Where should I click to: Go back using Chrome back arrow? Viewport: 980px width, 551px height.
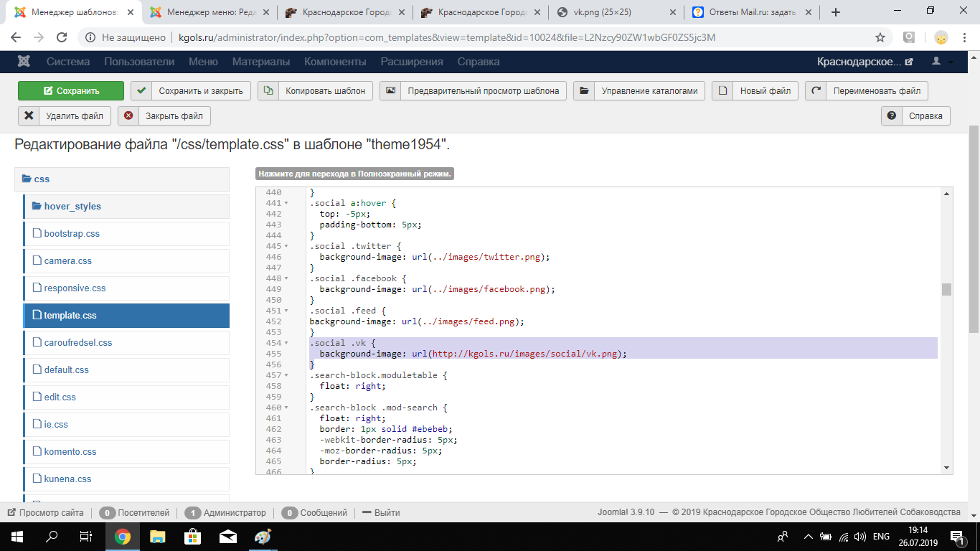point(16,37)
